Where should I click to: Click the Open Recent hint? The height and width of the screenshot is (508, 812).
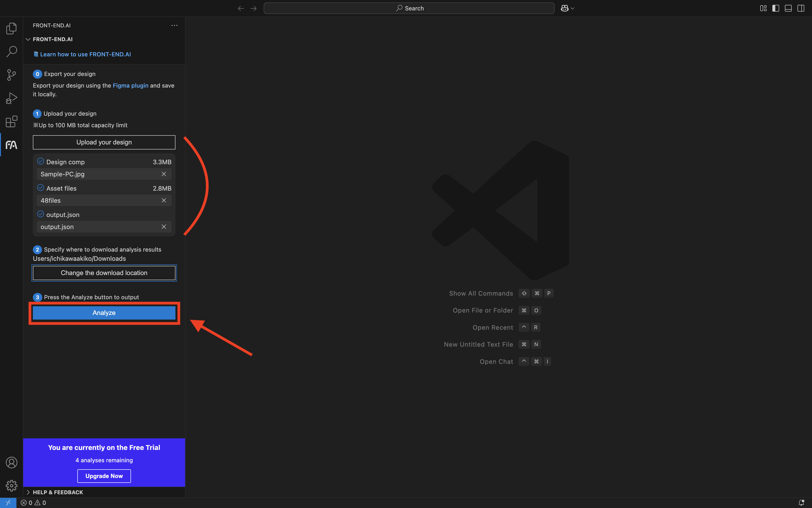(493, 328)
